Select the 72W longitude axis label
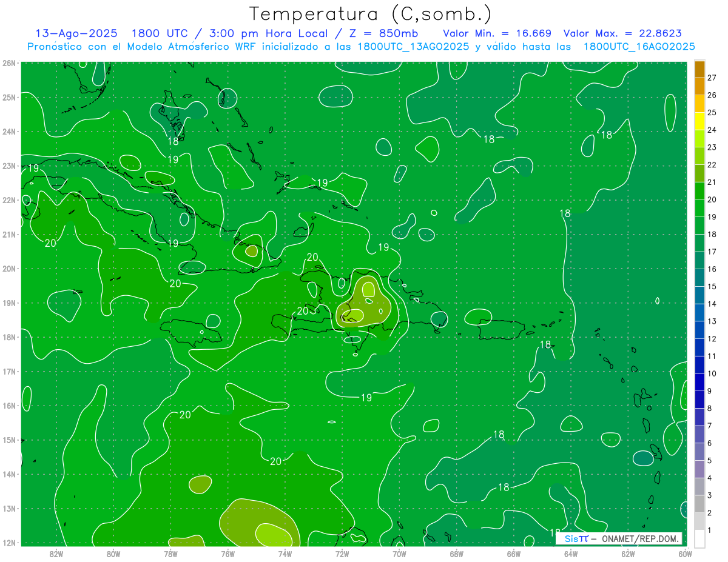This screenshot has height=562, width=728. (342, 554)
